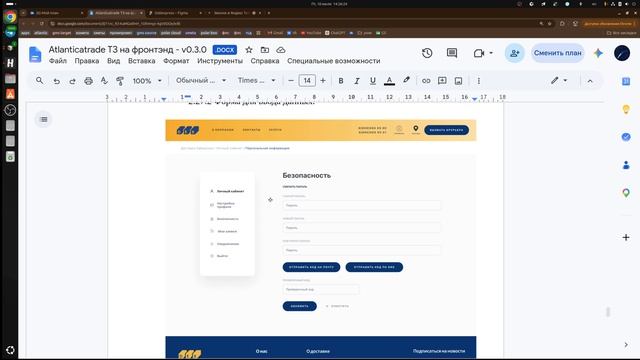Search the menus magnifier icon
Viewport: 640px width, 360px height.
click(x=40, y=80)
